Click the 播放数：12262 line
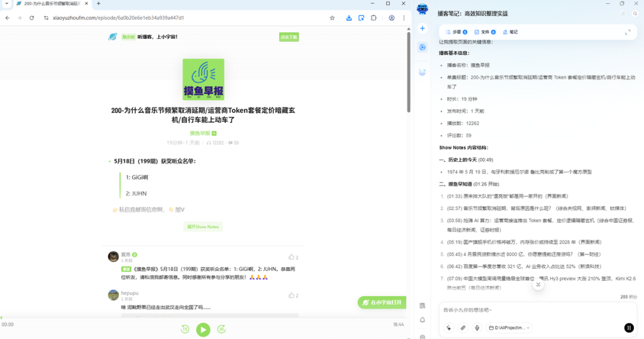The width and height of the screenshot is (644, 339). (463, 124)
